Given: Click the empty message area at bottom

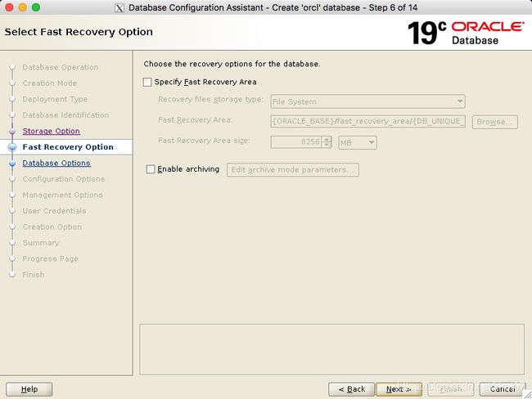Looking at the screenshot, I should tap(331, 349).
